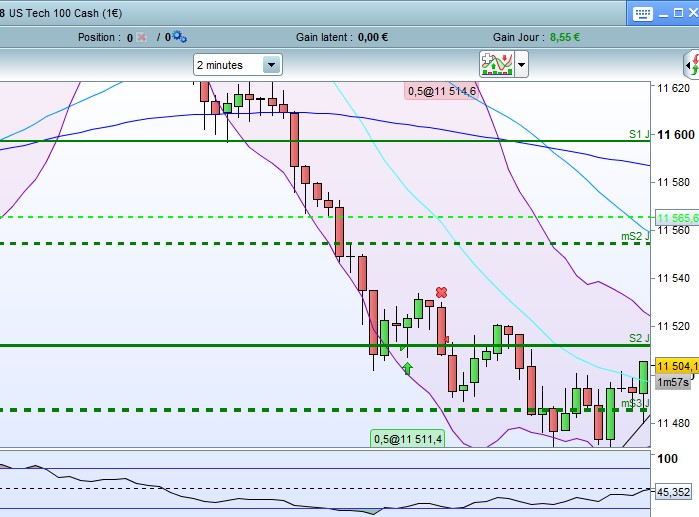
Task: Click the US Tech 100 Cash title
Action: click(x=65, y=13)
